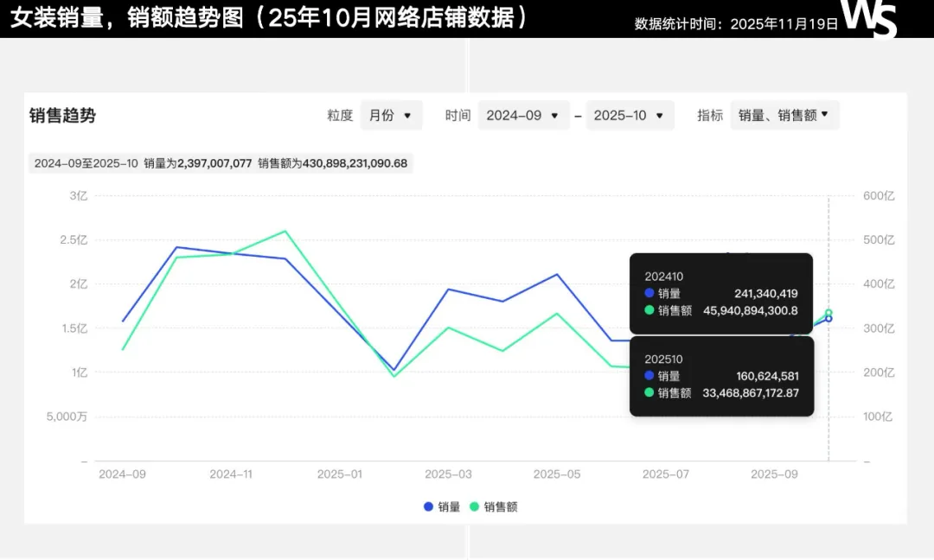Toggle the 销售额 series in the legend
Screen dimensions: 934x560
pyautogui.click(x=493, y=507)
